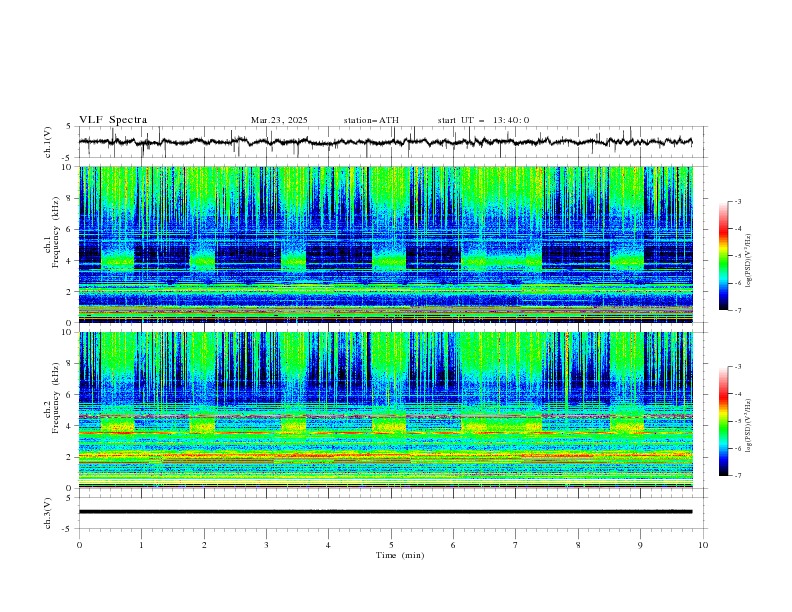Image resolution: width=792 pixels, height=612 pixels.
Task: Click the ch.1 colorbar 'log(PSD)(V²/Hz)' label
Action: point(749,261)
